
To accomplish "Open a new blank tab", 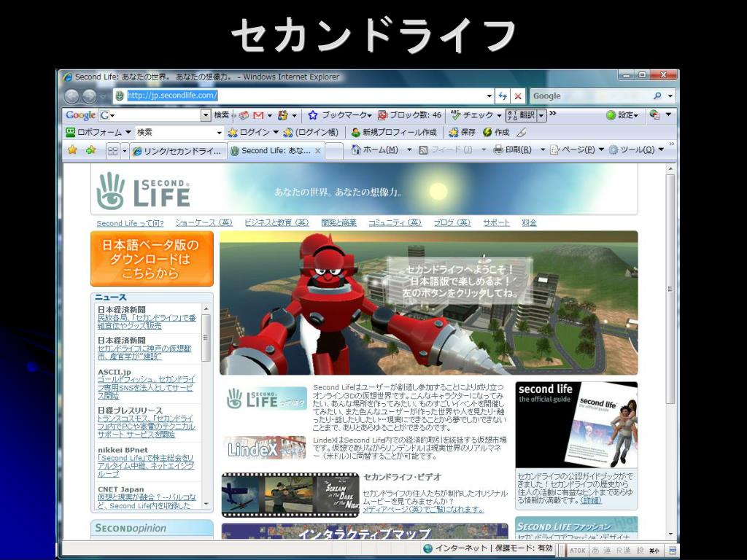I will click(334, 151).
